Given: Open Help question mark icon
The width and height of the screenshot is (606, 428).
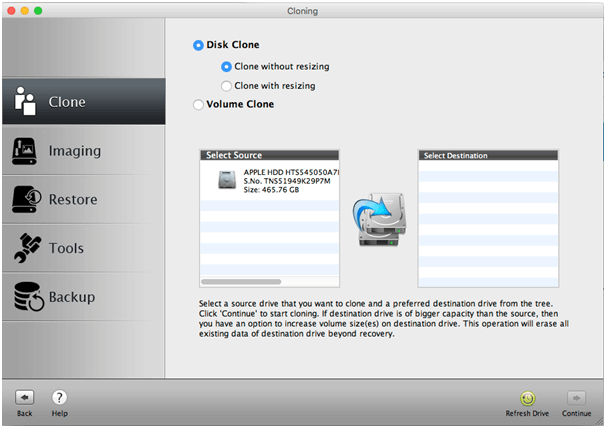Looking at the screenshot, I should click(59, 397).
